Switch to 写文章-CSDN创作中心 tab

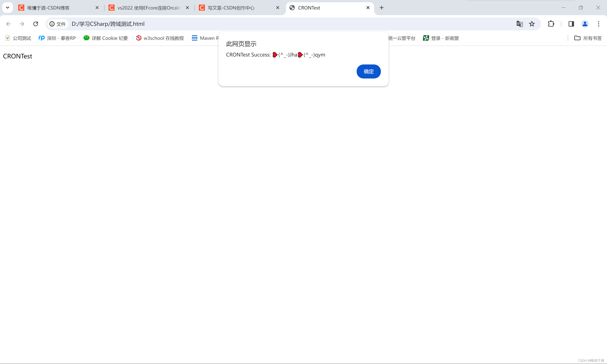click(231, 8)
